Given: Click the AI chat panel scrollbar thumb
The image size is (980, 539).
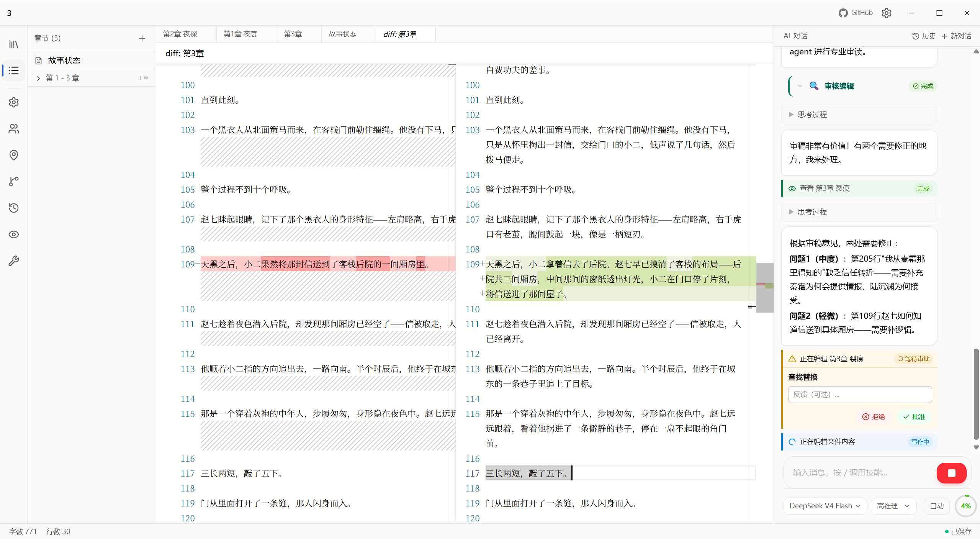Looking at the screenshot, I should (976, 394).
